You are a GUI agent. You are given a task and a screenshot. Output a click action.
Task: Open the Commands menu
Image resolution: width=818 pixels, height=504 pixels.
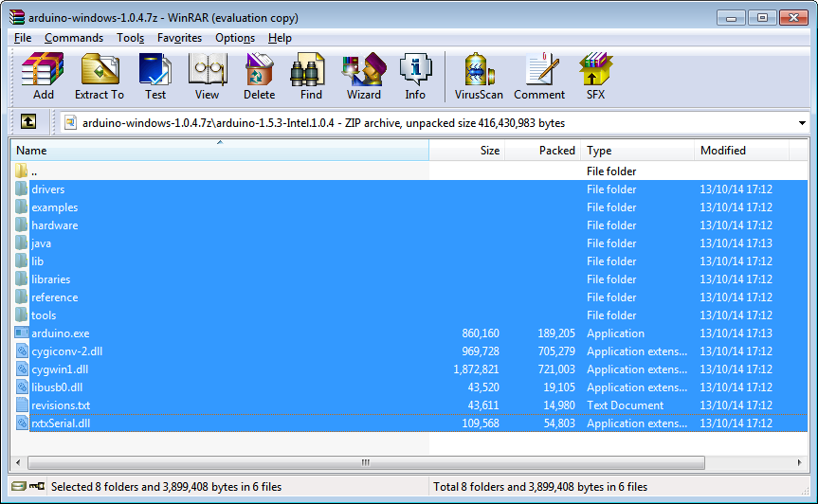(74, 38)
